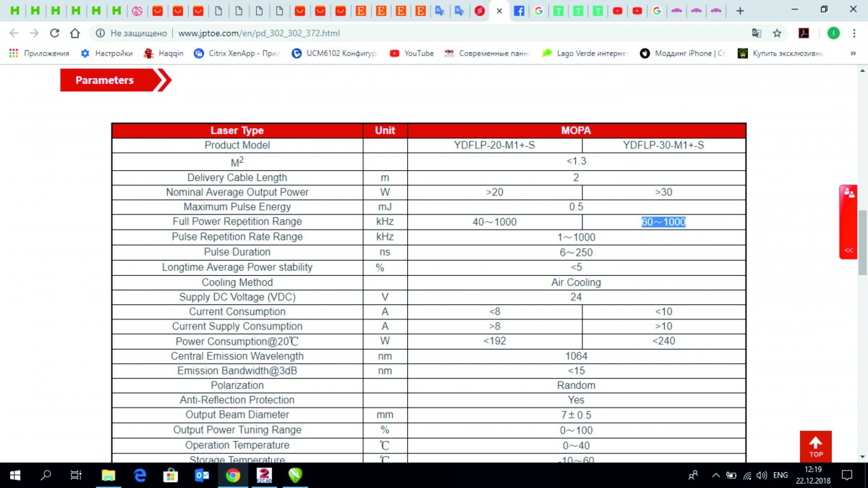
Task: Open the ENG language switcher in taskbar
Action: click(780, 476)
